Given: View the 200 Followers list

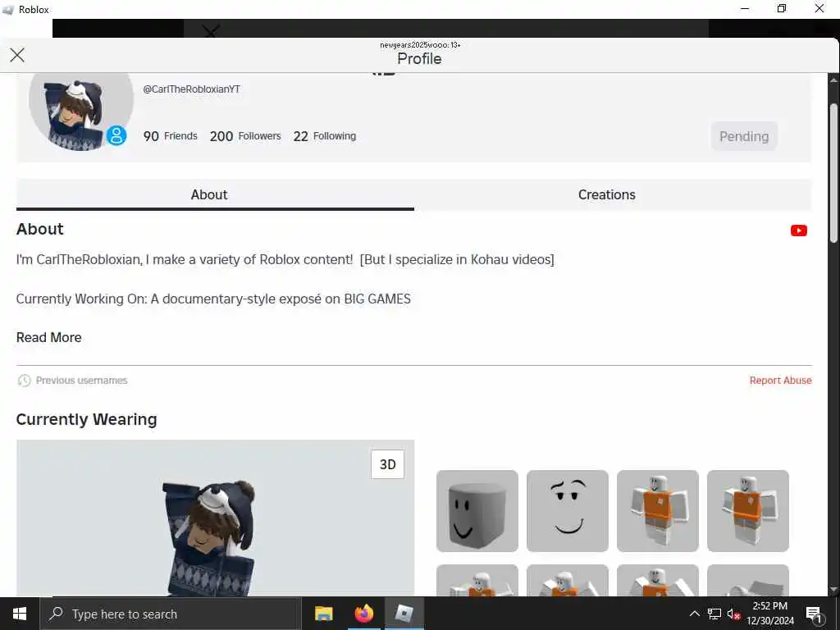Looking at the screenshot, I should pyautogui.click(x=245, y=136).
